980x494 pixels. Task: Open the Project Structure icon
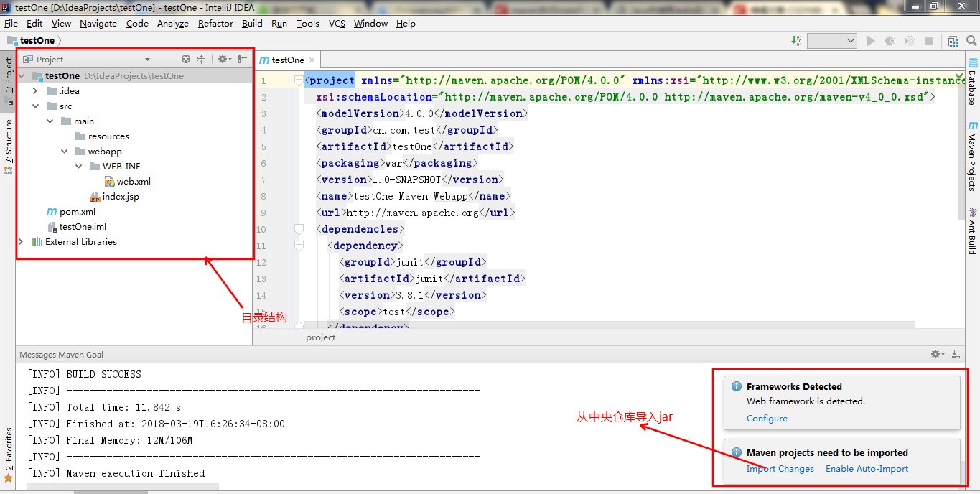(x=953, y=41)
